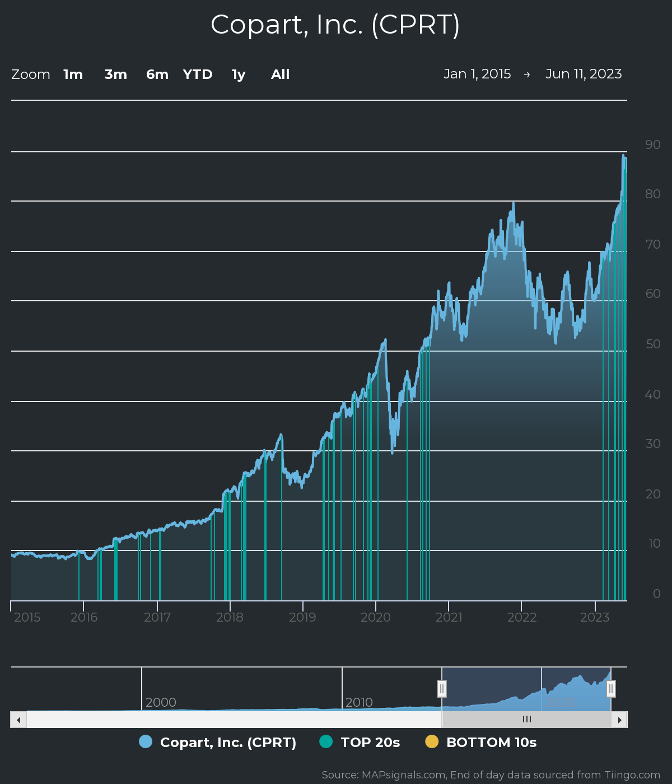
Task: Click the teal TOP 20s legend dot
Action: click(x=326, y=741)
